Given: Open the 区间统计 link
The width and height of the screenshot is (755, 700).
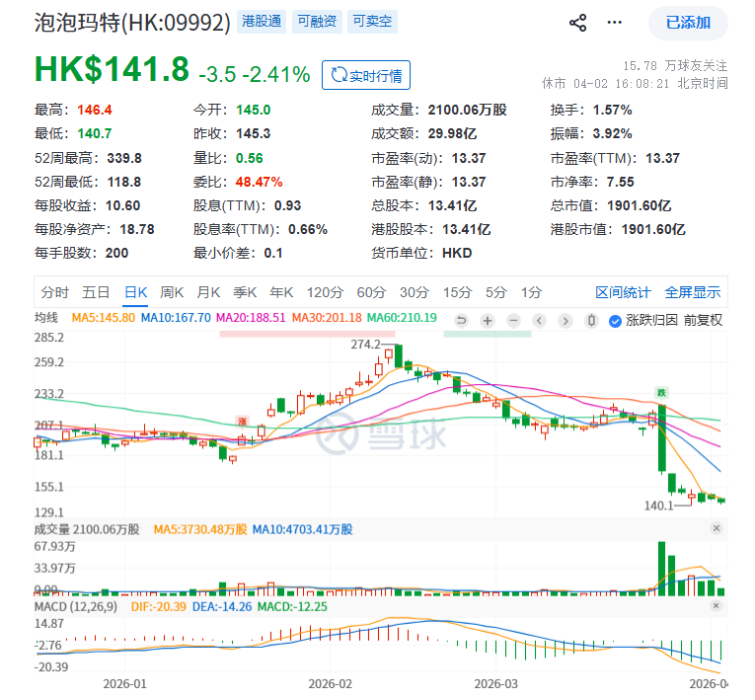Looking at the screenshot, I should pos(623,292).
